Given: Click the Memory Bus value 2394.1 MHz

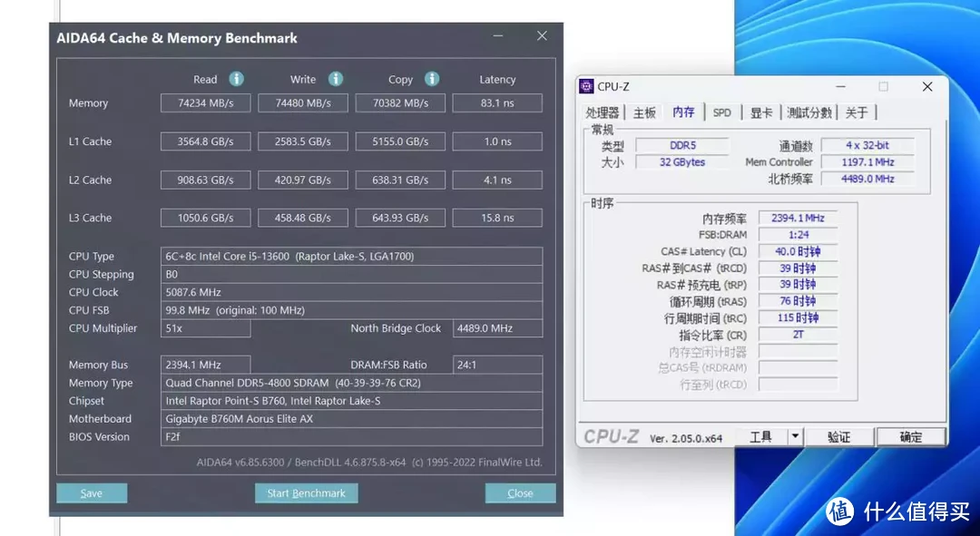Looking at the screenshot, I should [x=206, y=365].
